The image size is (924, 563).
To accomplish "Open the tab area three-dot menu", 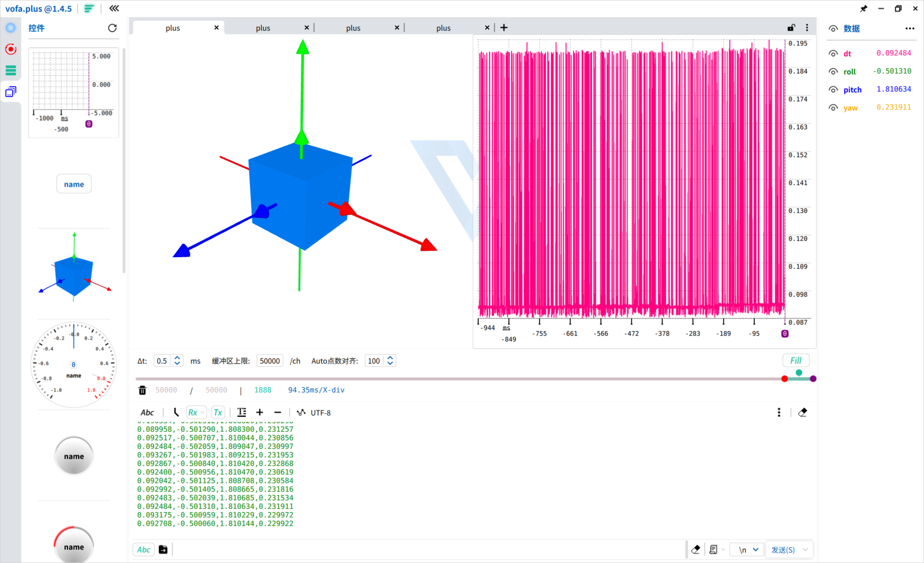I will [807, 28].
